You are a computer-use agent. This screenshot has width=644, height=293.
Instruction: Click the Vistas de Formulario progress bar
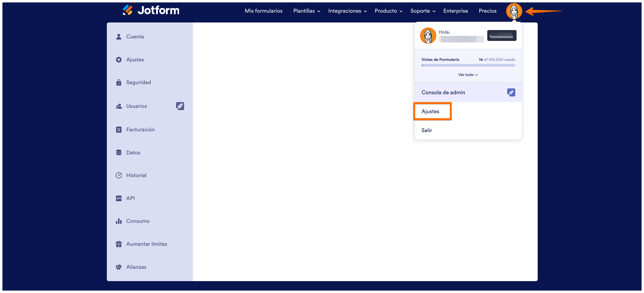468,65
